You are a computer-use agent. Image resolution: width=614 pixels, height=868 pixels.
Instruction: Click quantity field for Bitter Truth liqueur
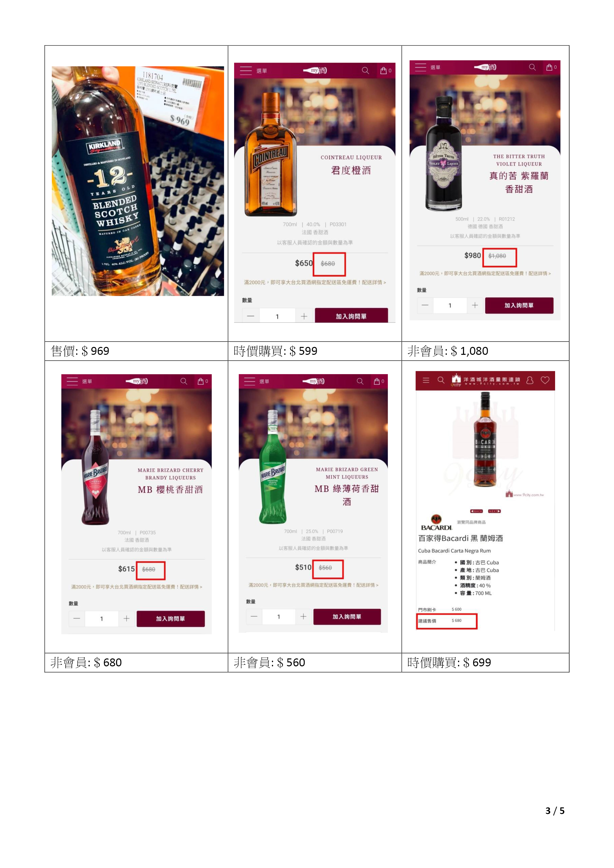pyautogui.click(x=450, y=306)
